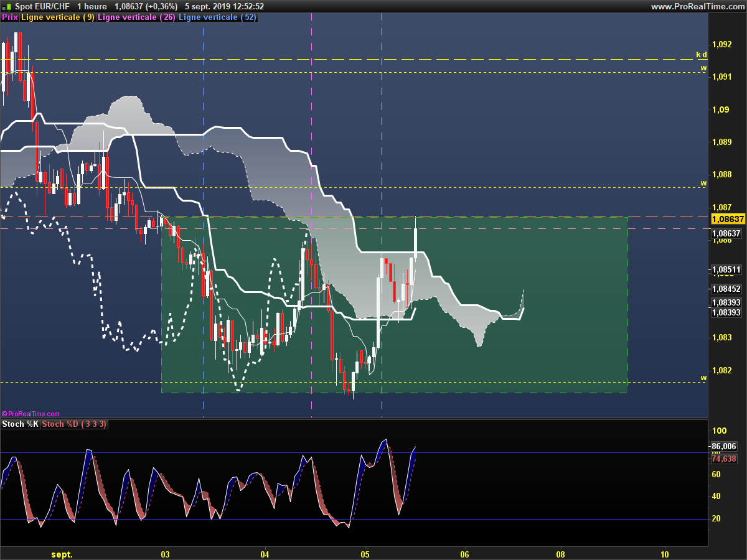This screenshot has width=747, height=560.
Task: Click the 1,091 price axis label
Action: 722,77
